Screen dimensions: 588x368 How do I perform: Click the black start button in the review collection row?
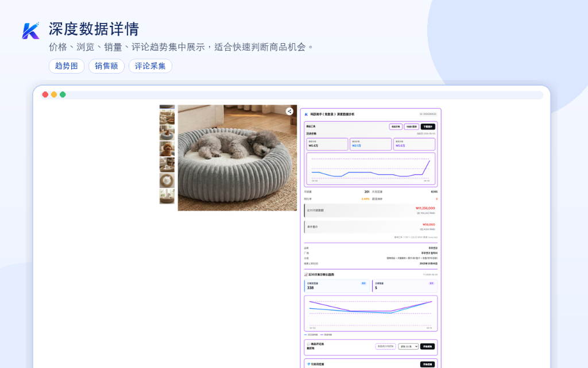click(x=427, y=346)
